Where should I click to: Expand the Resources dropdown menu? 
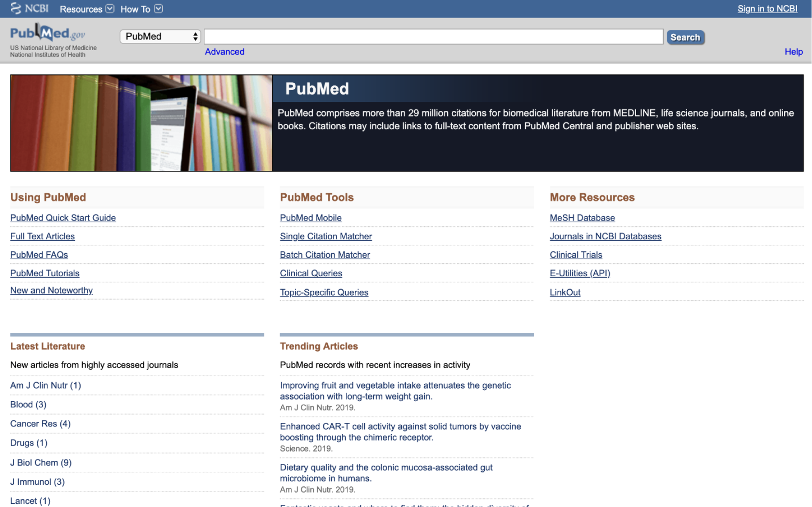point(87,9)
